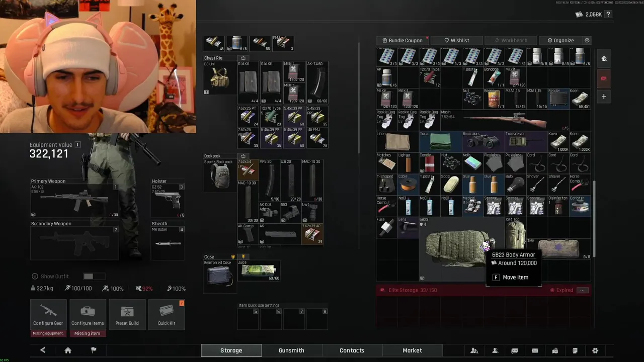Select the Lighter item

408,163
